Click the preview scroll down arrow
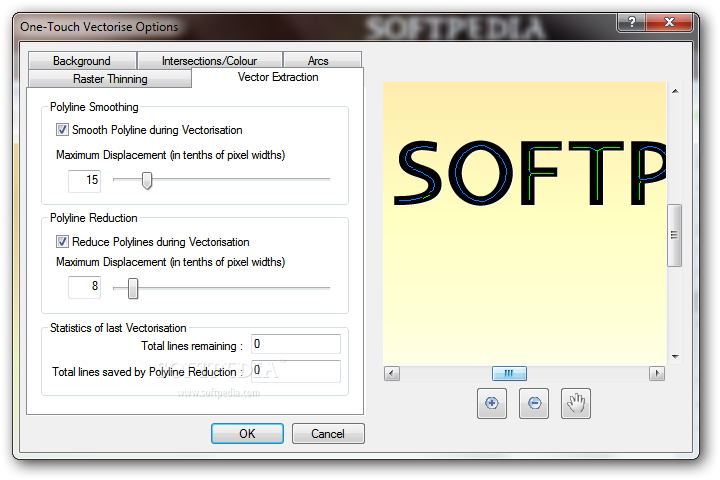 [675, 356]
